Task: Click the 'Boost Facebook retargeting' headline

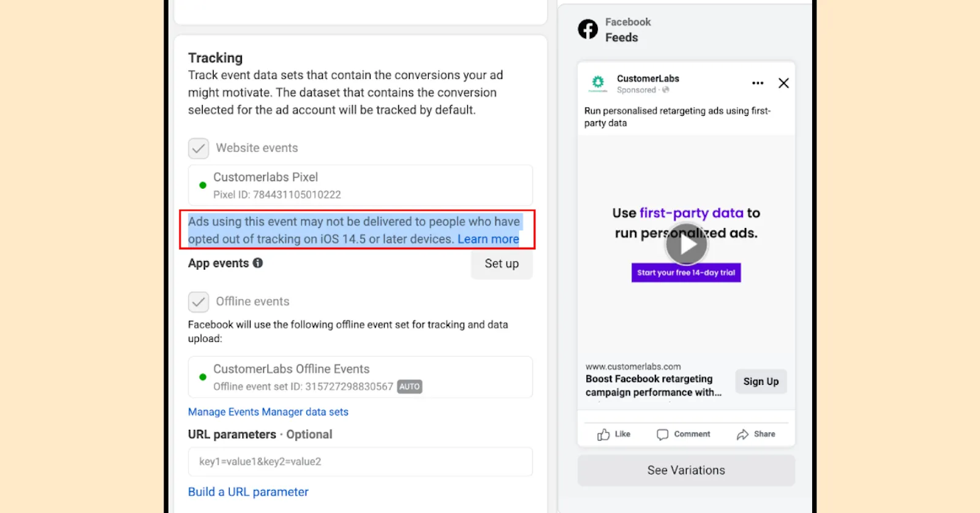Action: point(653,386)
